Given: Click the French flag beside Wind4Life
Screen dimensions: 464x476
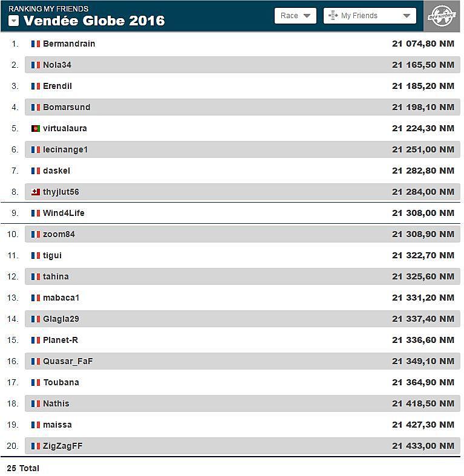Looking at the screenshot, I should pos(36,213).
